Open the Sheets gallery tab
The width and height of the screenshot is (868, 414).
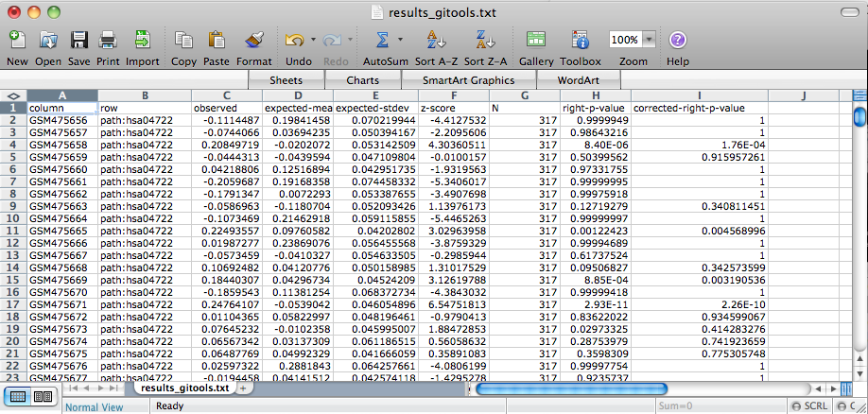click(286, 80)
